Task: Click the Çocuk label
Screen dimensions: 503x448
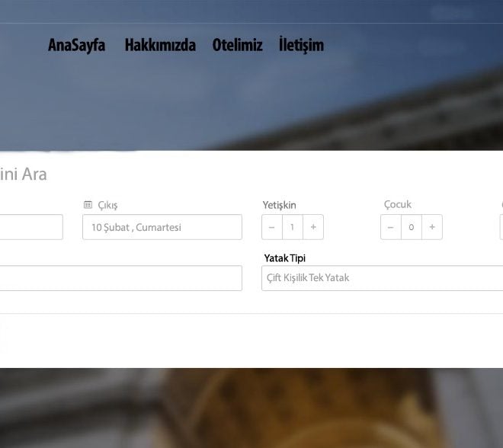Action: pos(398,204)
